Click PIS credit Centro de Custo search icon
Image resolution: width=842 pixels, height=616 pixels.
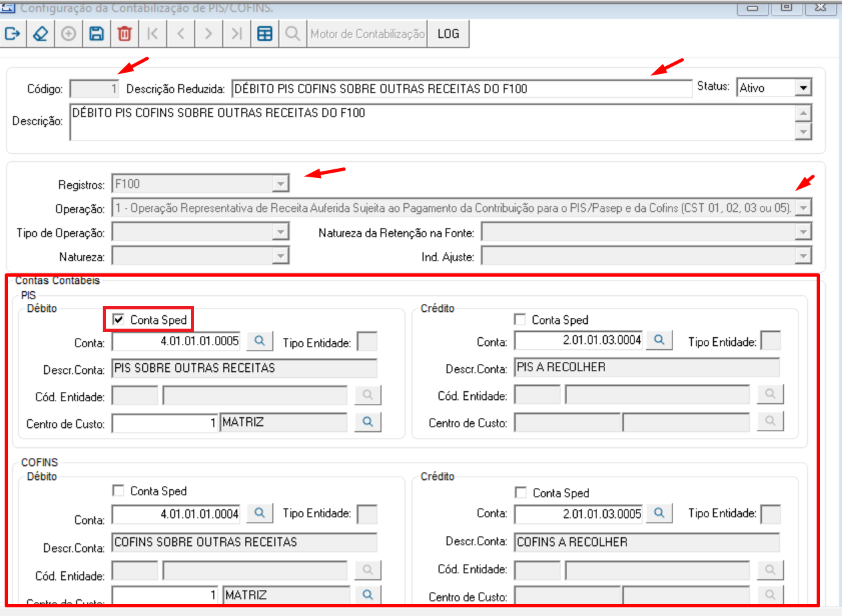(770, 421)
